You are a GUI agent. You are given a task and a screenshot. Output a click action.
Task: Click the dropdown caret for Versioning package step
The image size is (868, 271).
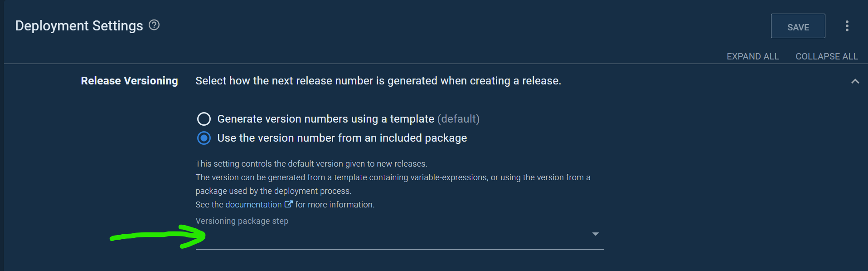tap(595, 234)
